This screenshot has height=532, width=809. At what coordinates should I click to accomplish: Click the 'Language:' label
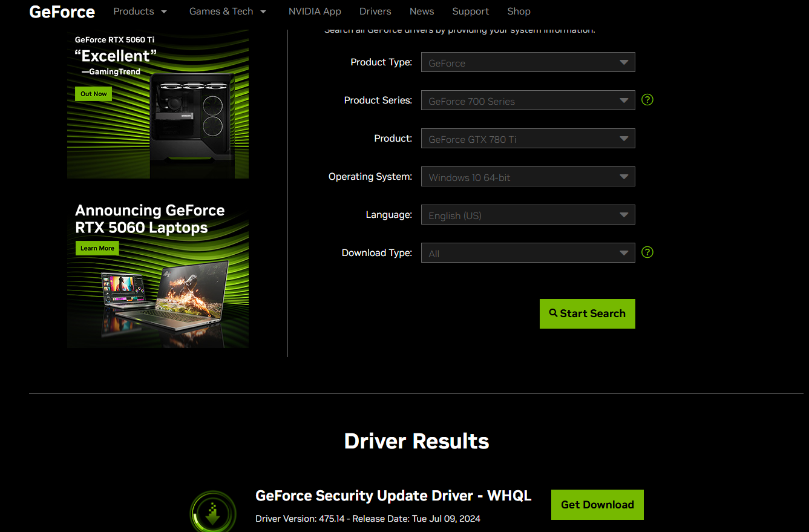[x=389, y=215]
